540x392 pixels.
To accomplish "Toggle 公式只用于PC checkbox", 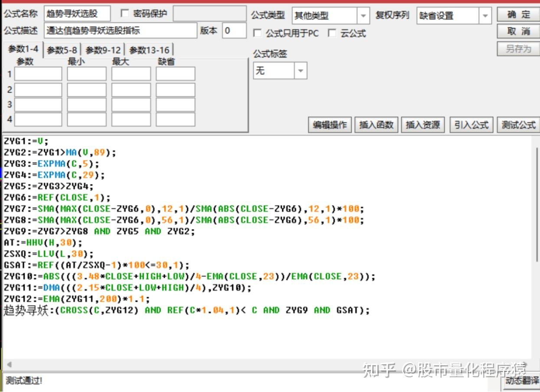I will pyautogui.click(x=257, y=33).
